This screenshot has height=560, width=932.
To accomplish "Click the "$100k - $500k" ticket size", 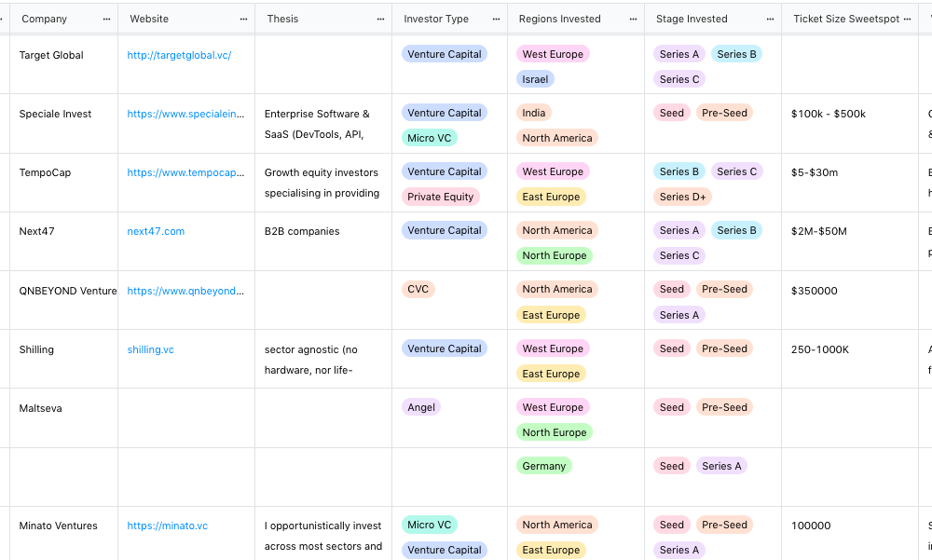I will pos(828,114).
